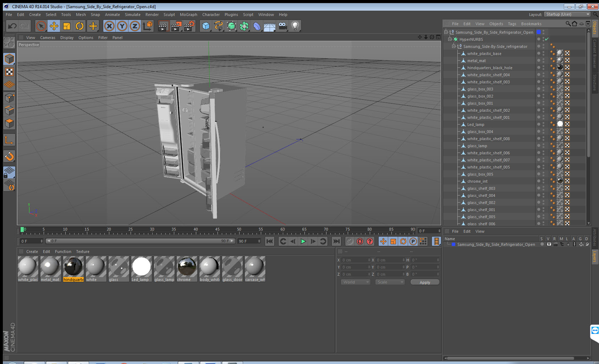Click the Record Active Objects button

[350, 241]
